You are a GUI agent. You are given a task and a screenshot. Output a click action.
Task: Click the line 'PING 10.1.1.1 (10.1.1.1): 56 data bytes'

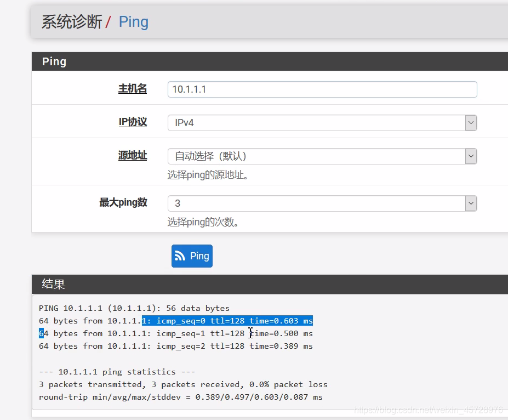(x=134, y=308)
